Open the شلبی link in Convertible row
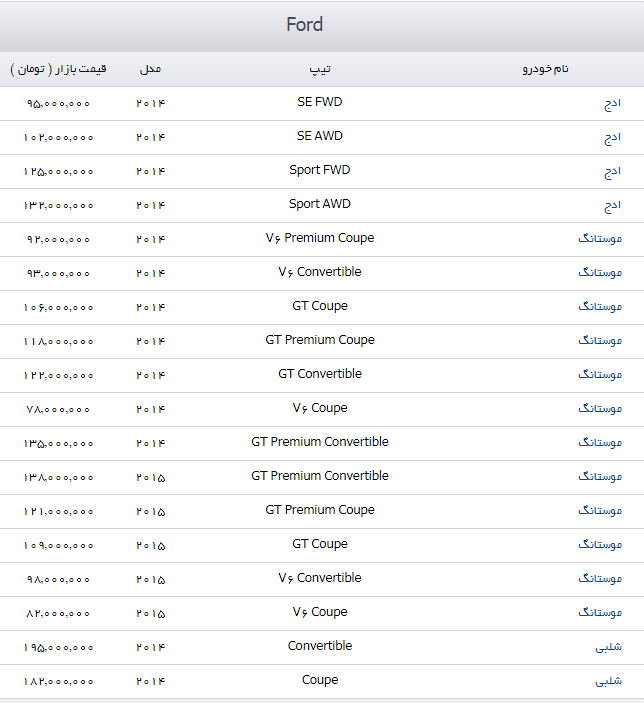The image size is (644, 703). 609,647
